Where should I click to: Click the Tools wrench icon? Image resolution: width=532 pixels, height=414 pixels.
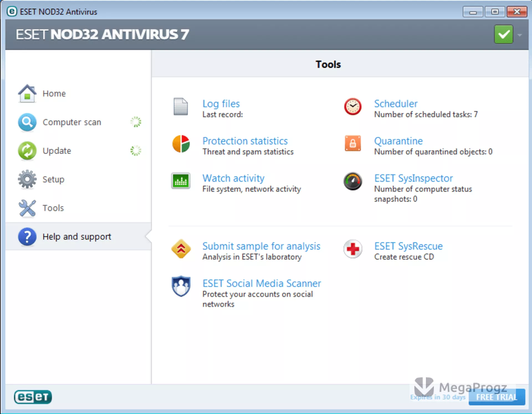click(x=27, y=208)
